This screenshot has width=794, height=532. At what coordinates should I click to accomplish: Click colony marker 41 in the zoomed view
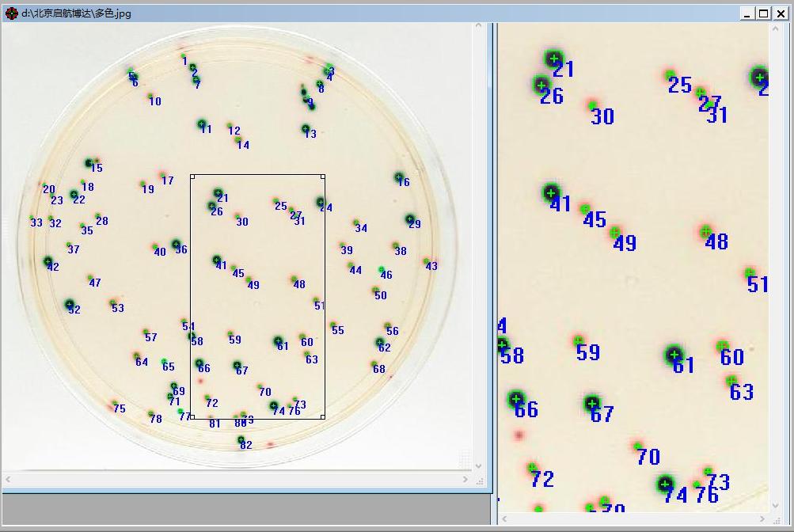pyautogui.click(x=552, y=192)
